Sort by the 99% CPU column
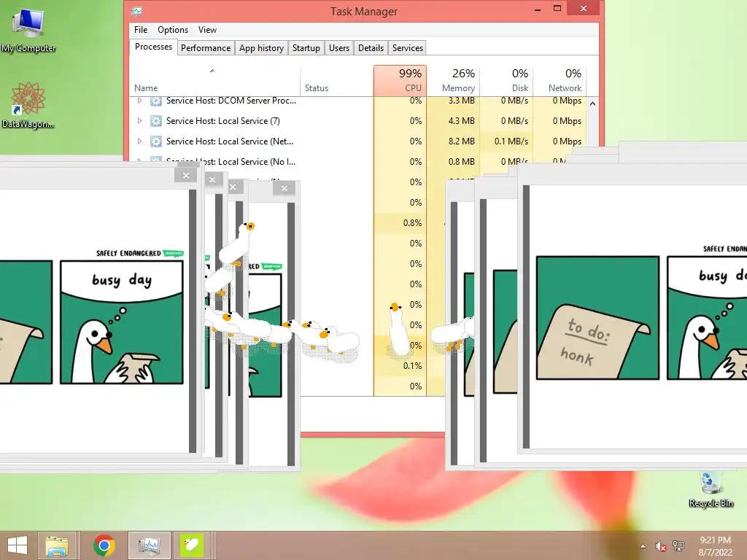Viewport: 747px width, 560px height. click(x=400, y=82)
